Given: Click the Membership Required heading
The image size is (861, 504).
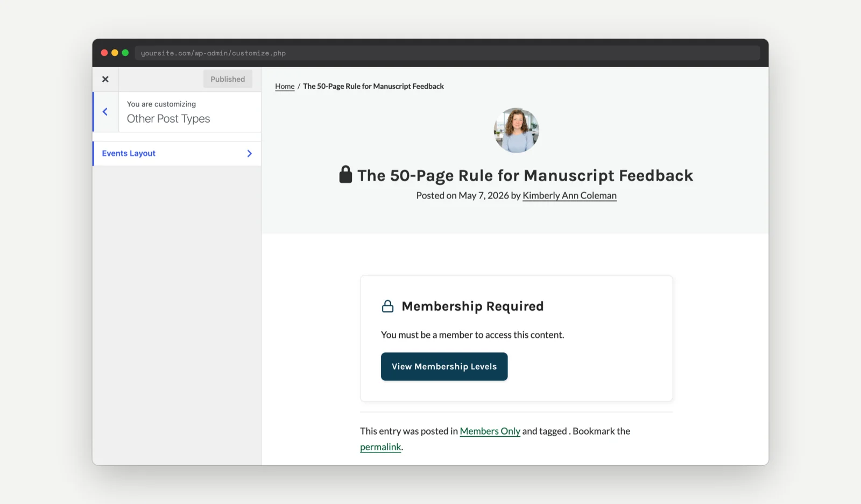Looking at the screenshot, I should coord(472,306).
